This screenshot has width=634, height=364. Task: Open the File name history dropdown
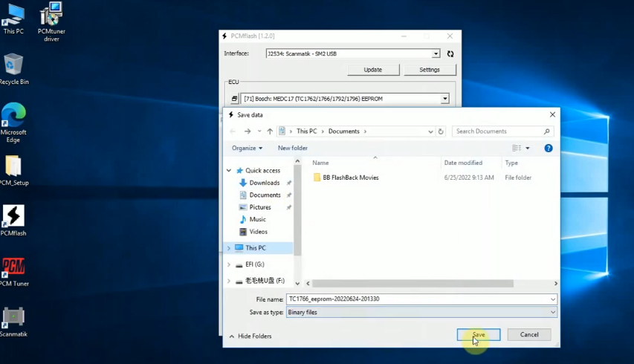(x=552, y=299)
